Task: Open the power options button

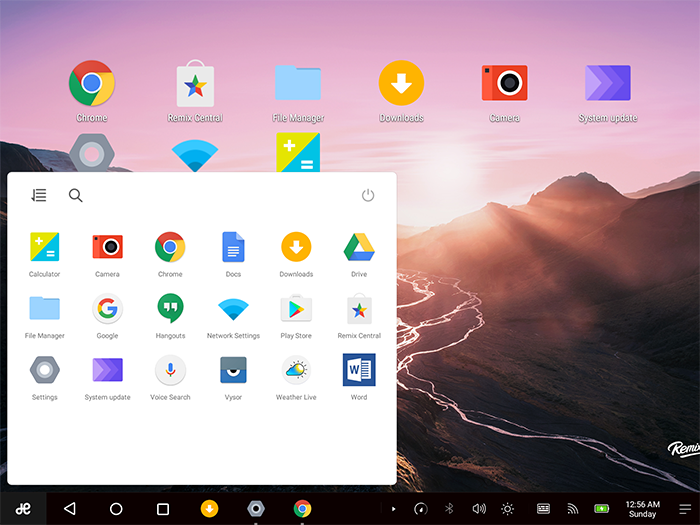Action: (x=368, y=195)
